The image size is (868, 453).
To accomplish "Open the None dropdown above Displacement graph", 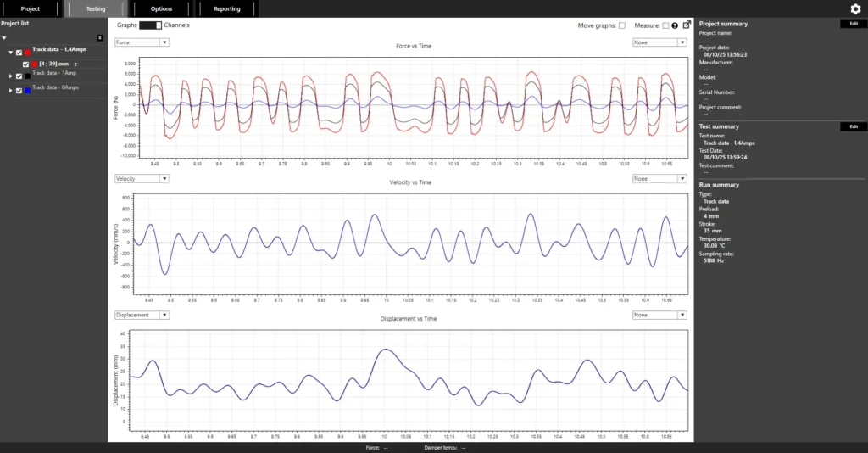I will pos(659,315).
